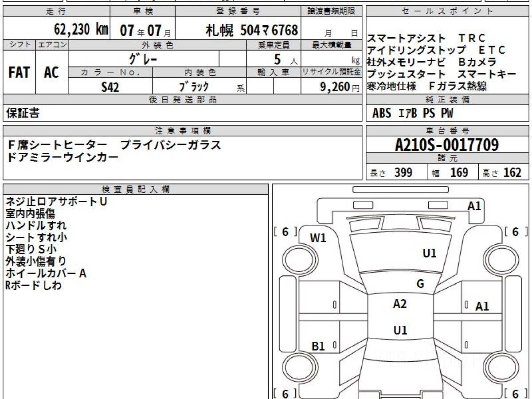This screenshot has width=532, height=399.
Task: Select registration number 札幌 504マ6768
Action: point(252,30)
